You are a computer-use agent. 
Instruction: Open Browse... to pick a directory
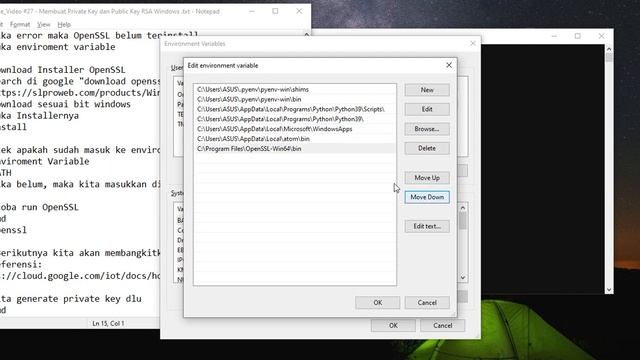point(427,129)
